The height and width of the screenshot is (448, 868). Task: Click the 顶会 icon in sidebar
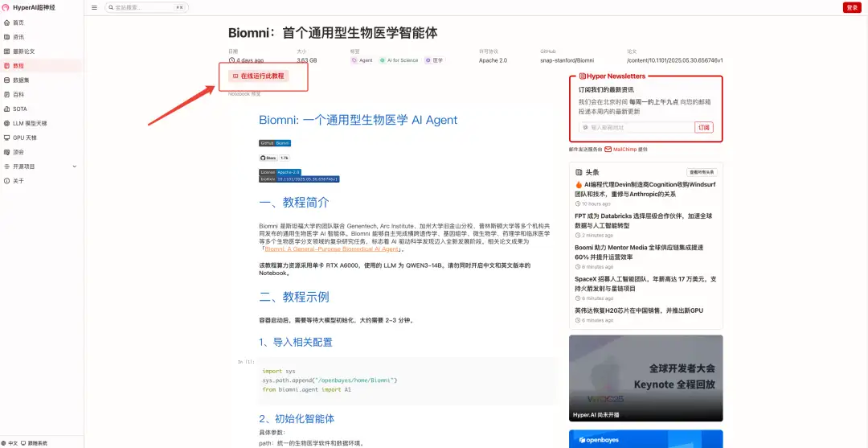[6, 152]
